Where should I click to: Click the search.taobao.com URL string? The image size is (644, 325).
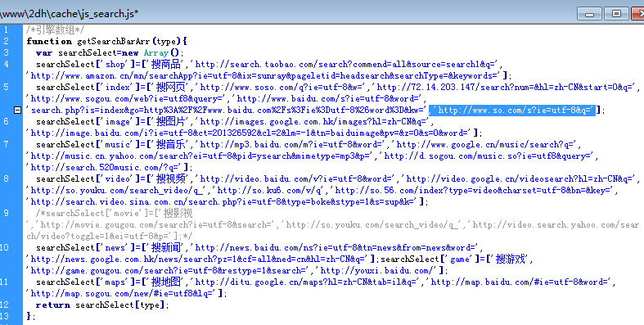pos(346,64)
